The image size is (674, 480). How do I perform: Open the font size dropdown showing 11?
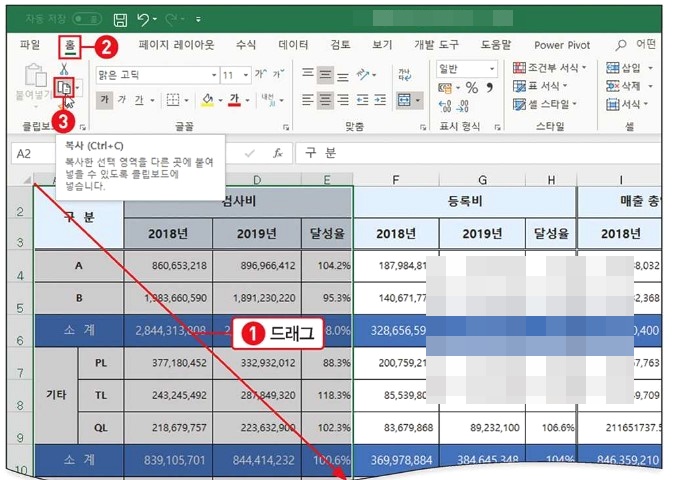[x=245, y=75]
